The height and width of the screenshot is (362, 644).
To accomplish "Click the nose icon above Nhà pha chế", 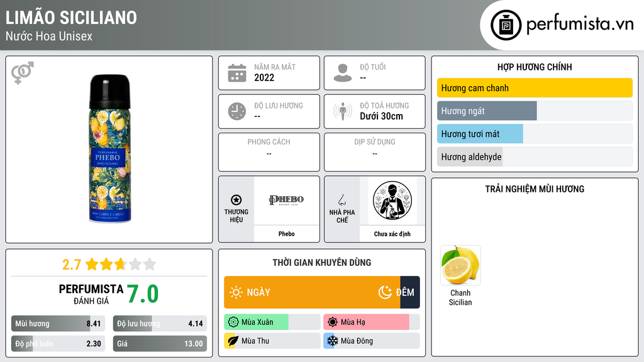I will point(341,200).
